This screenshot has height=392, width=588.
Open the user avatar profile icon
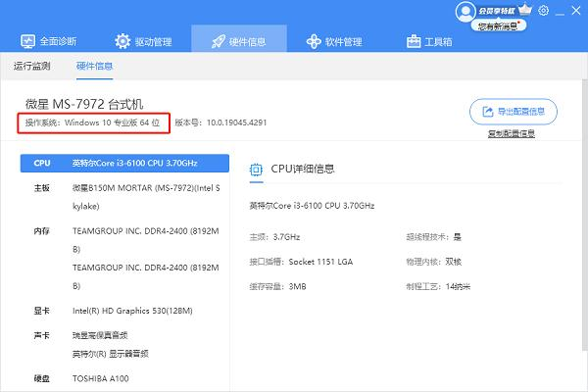coord(465,12)
